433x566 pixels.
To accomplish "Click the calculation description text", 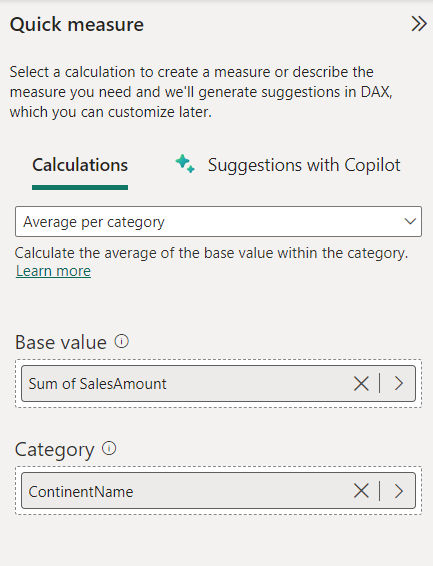I will [211, 253].
